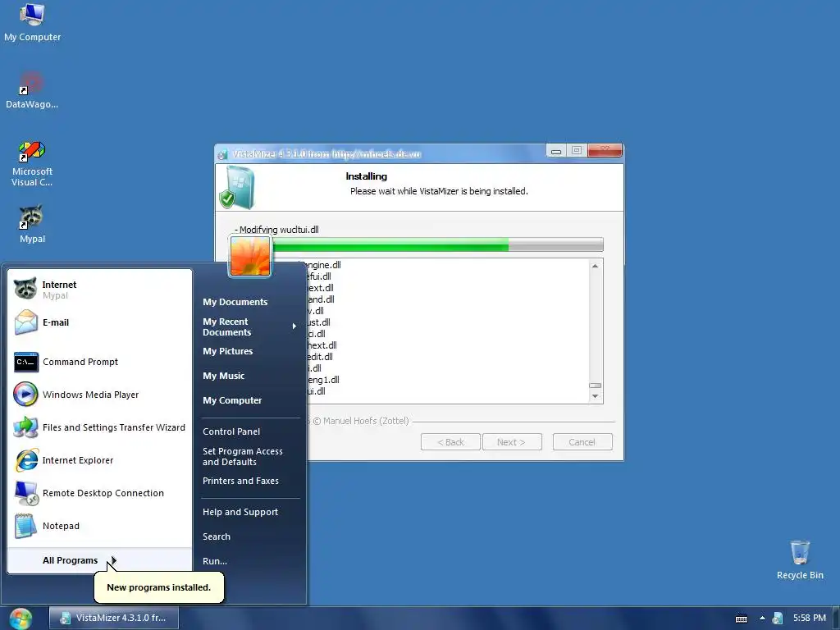
Task: Click the 'New programs installed.' balloon
Action: click(x=158, y=587)
